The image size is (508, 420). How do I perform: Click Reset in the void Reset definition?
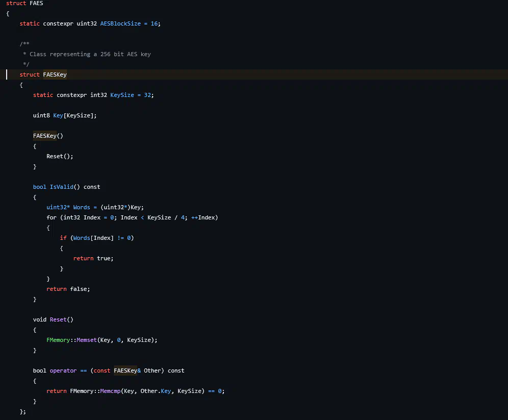58,319
